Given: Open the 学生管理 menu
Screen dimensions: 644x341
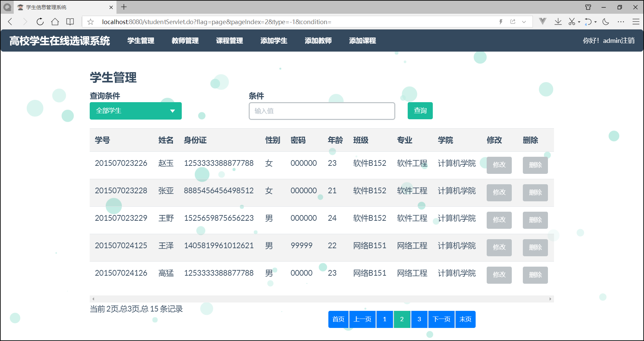Looking at the screenshot, I should (141, 41).
